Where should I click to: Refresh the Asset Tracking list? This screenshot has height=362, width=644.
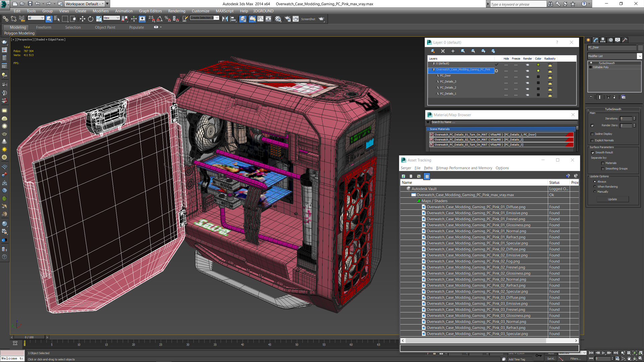404,176
